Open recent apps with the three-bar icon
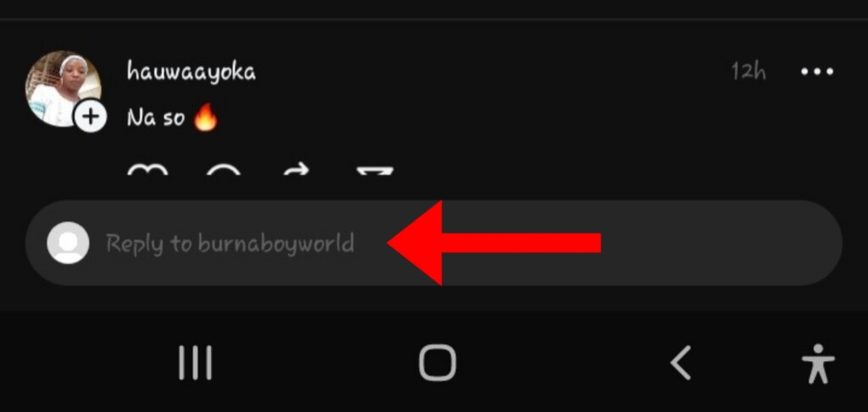The image size is (868, 412). 196,364
